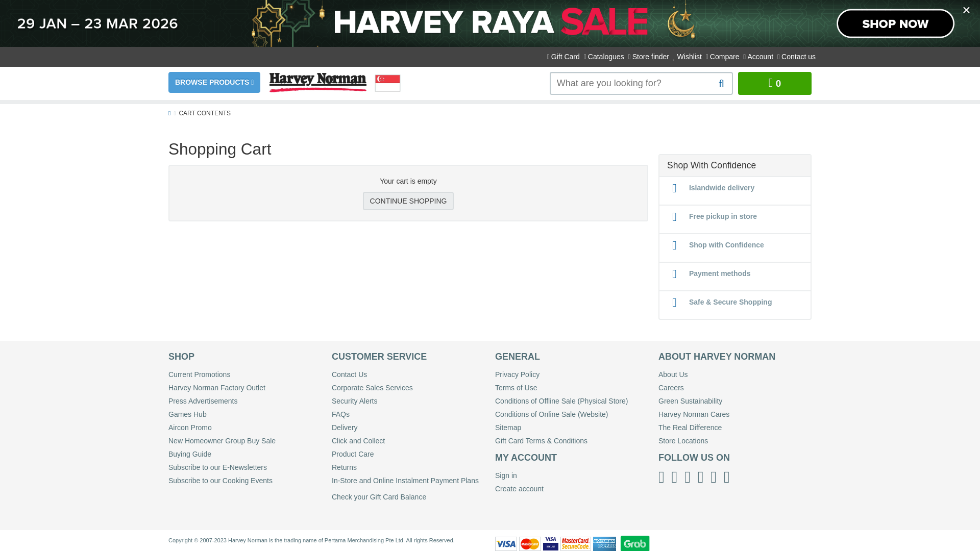The image size is (980, 551).
Task: Click the Harvey Norman logo
Action: [x=318, y=82]
